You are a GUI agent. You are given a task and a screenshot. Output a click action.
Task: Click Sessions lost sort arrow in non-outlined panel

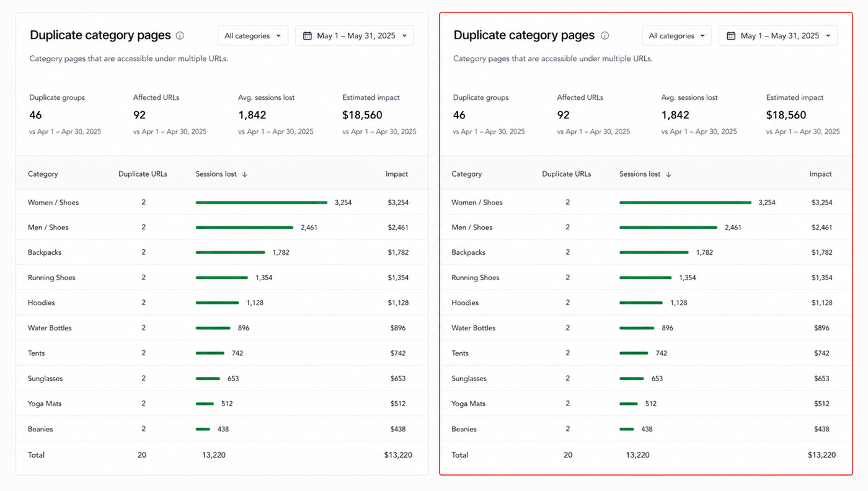[245, 175]
